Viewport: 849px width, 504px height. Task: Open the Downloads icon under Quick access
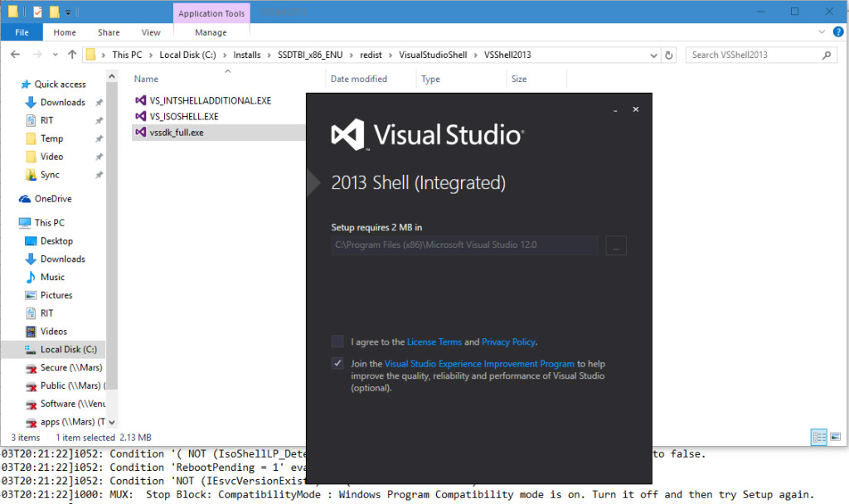pyautogui.click(x=31, y=102)
